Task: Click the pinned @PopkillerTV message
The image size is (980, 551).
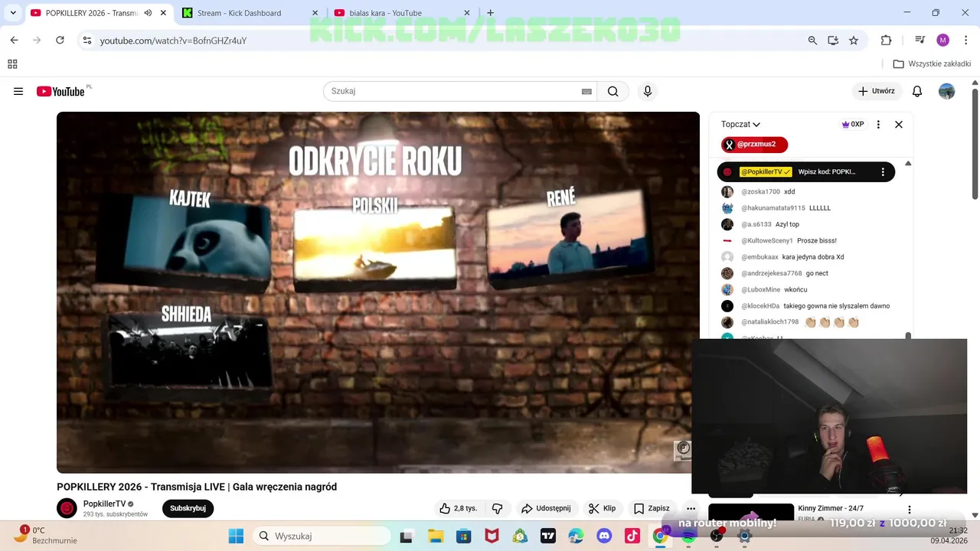Action: pos(805,172)
